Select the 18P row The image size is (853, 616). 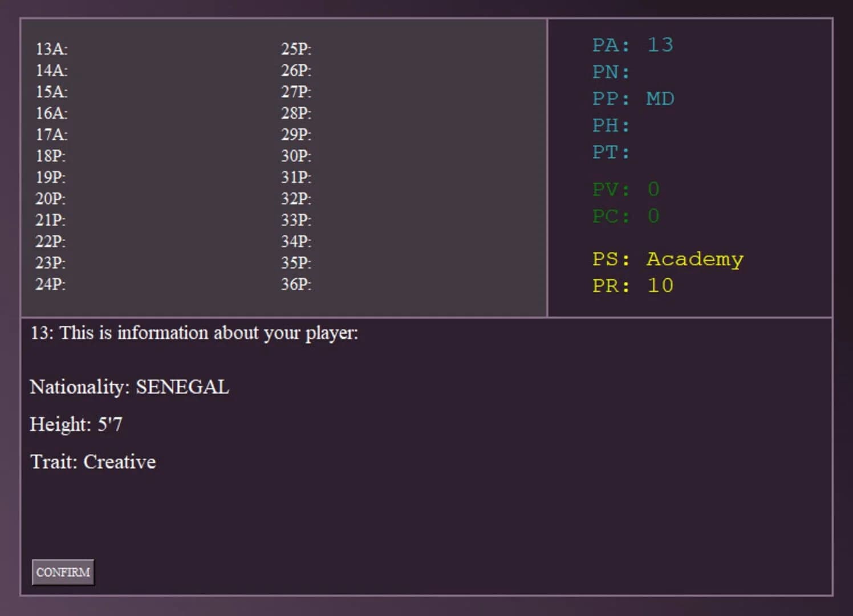tap(50, 156)
